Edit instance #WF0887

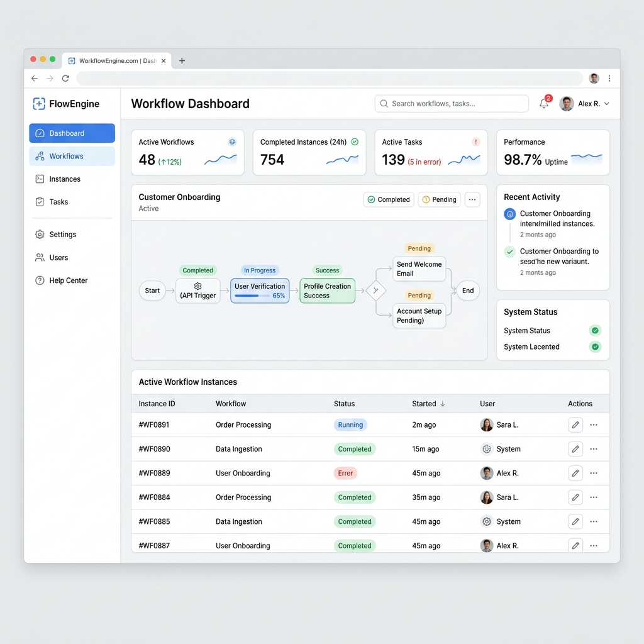pyautogui.click(x=575, y=545)
